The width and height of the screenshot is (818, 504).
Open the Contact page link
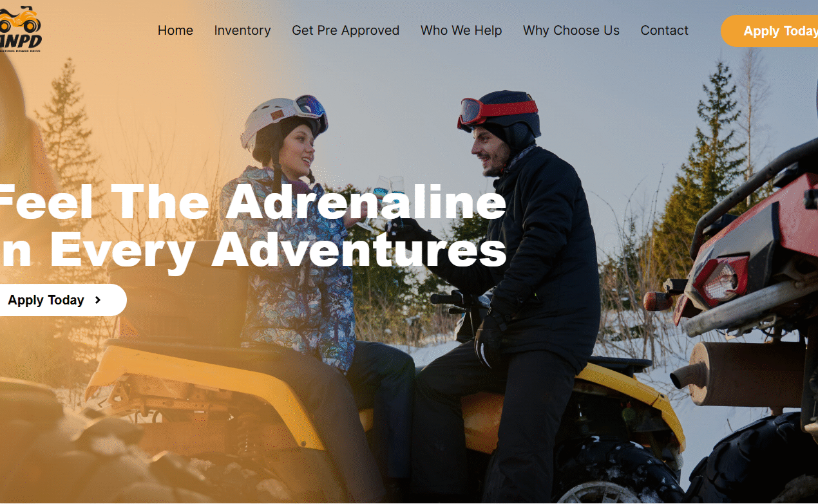pos(664,30)
